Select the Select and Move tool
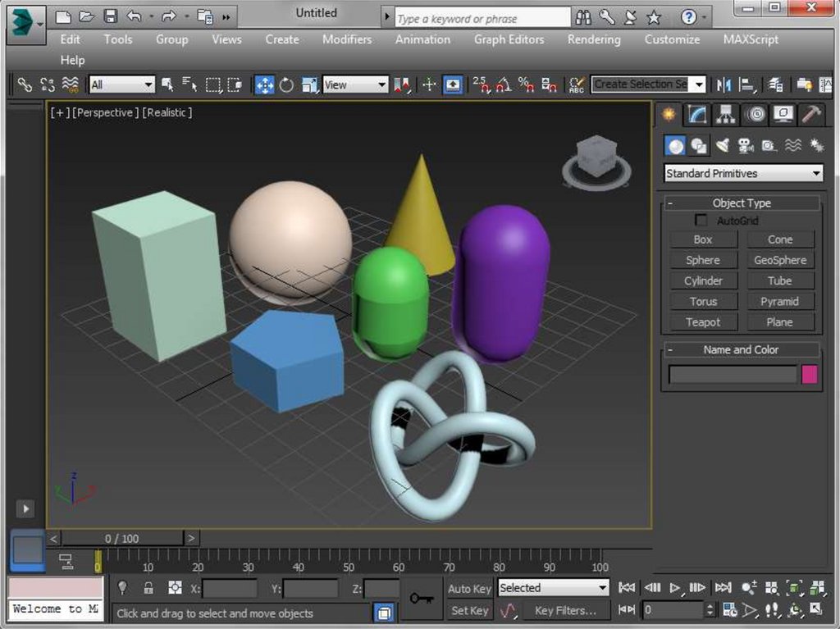The width and height of the screenshot is (840, 629). tap(264, 84)
